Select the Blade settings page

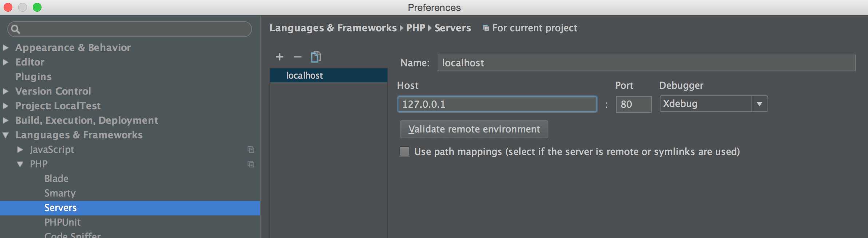(x=56, y=179)
